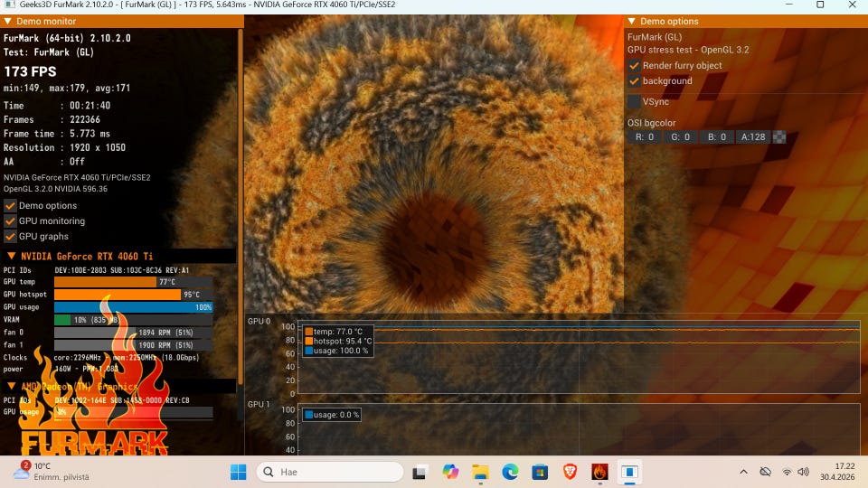Click the B: 0 color value field
The image size is (868, 488).
pos(716,136)
